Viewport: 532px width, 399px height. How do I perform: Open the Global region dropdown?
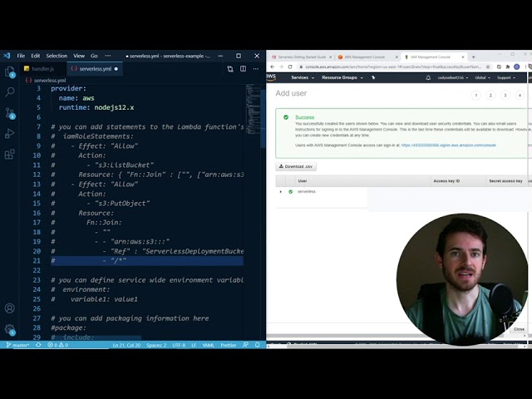482,77
